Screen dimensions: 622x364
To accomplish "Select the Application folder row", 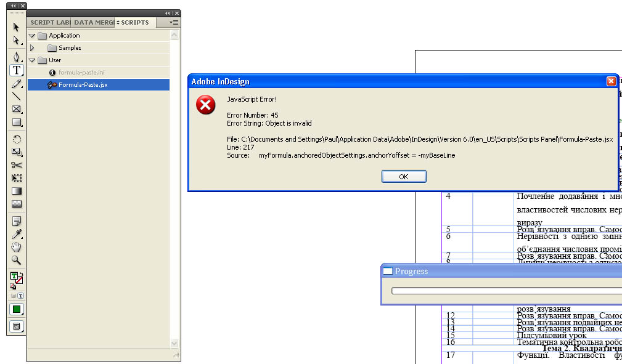I will point(99,36).
